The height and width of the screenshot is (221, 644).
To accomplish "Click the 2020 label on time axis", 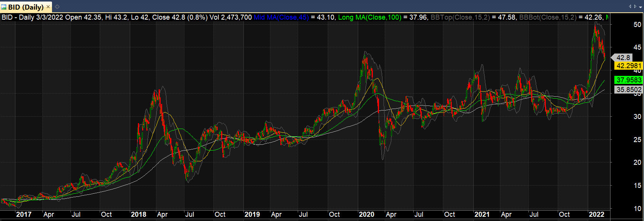I will coord(366,214).
